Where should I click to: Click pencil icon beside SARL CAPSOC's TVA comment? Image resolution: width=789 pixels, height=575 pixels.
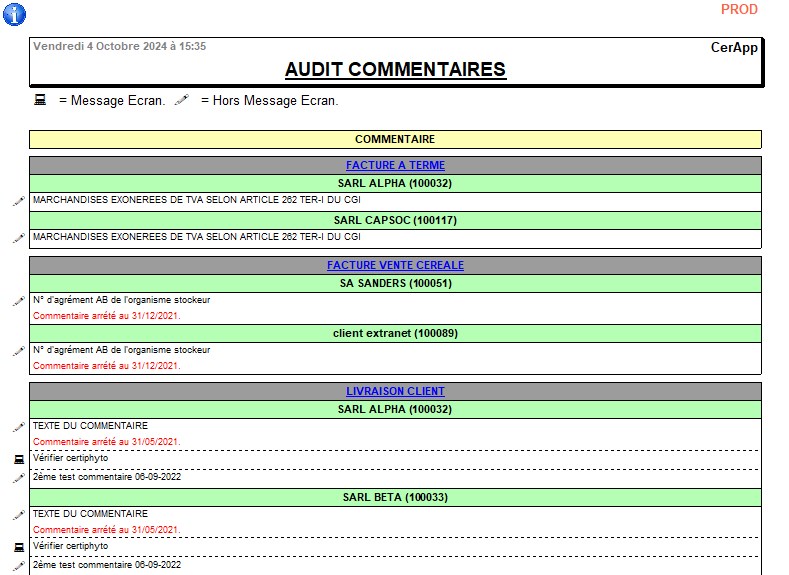(x=18, y=238)
